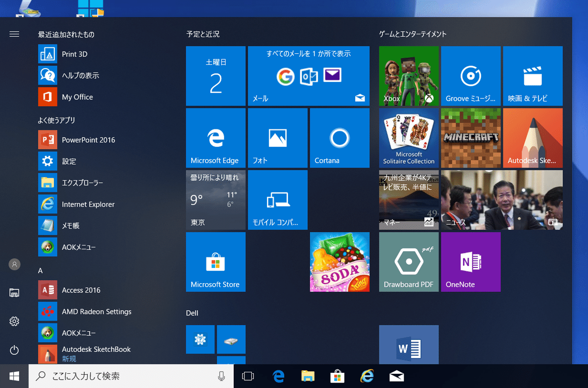Launch the Minecraft tile
Screen dimensions: 588x388
pos(471,138)
